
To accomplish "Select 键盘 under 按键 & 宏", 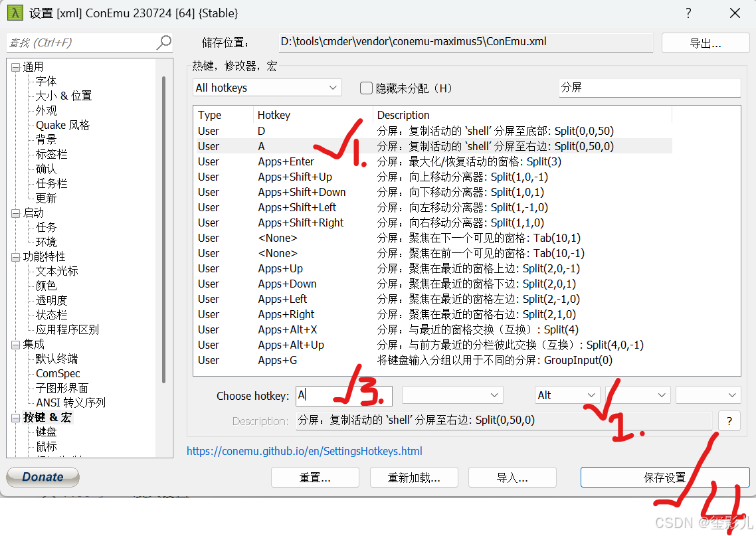I will (47, 432).
